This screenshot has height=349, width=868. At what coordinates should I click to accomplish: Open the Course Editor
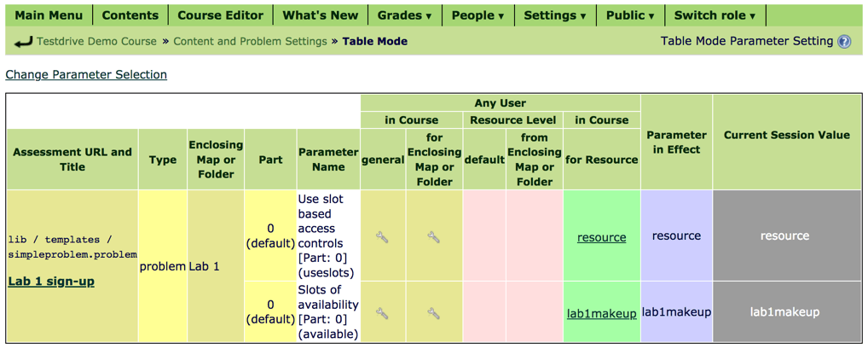click(x=221, y=15)
